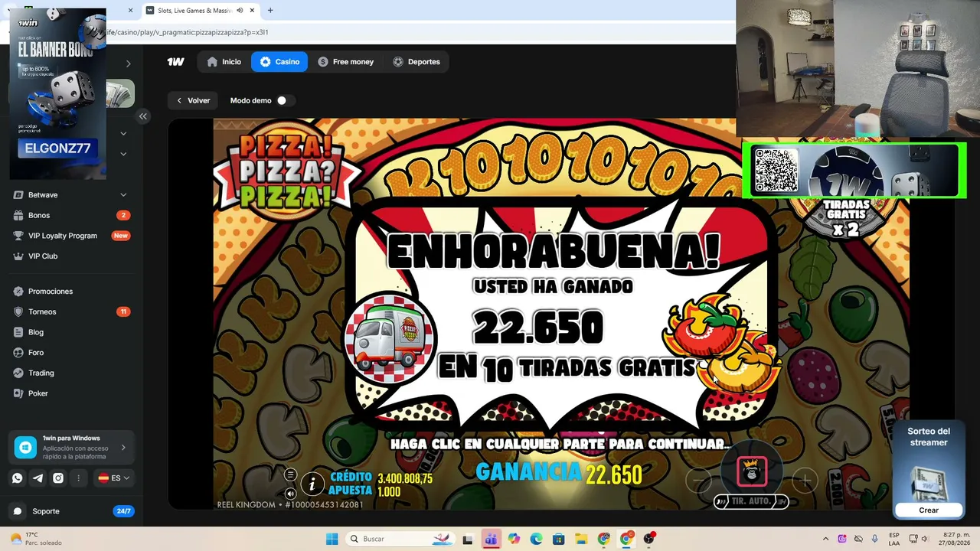Open the ESP LAA keyboard language switcher

click(x=894, y=539)
